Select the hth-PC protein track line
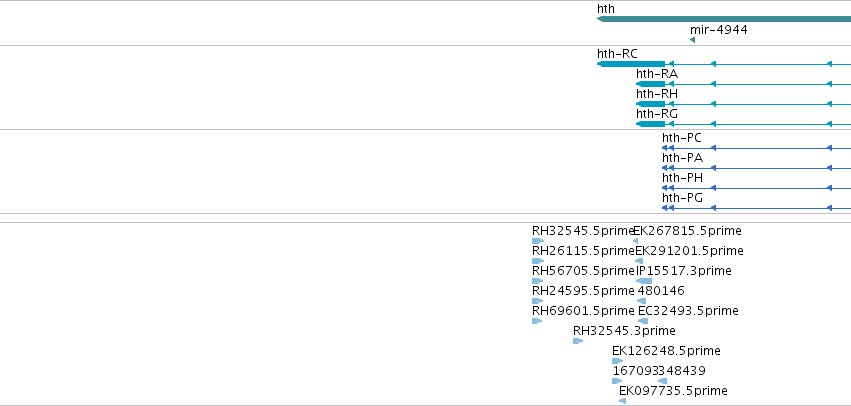Image resolution: width=851 pixels, height=406 pixels. coord(757,148)
